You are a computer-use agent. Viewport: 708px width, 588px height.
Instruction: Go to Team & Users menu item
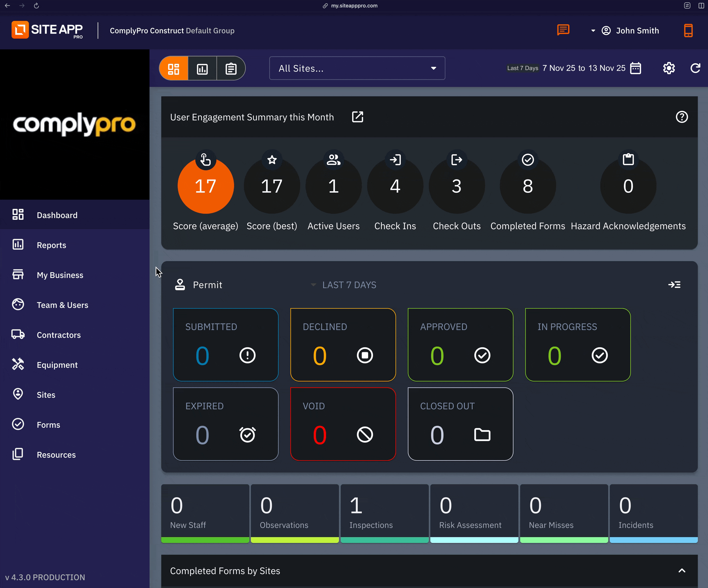[x=62, y=305]
